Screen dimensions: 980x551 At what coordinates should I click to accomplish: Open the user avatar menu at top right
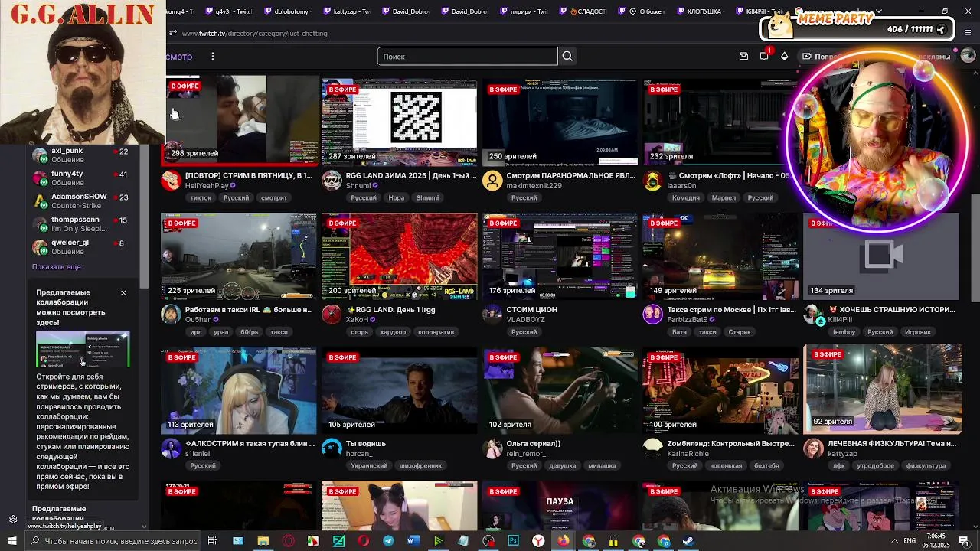[968, 56]
